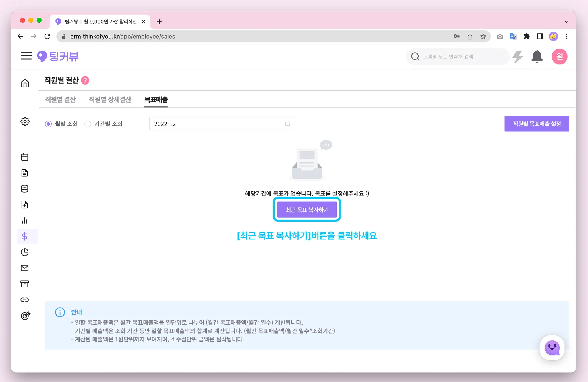The width and height of the screenshot is (588, 382).
Task: Switch to 직원별 결산 tab
Action: coord(60,99)
